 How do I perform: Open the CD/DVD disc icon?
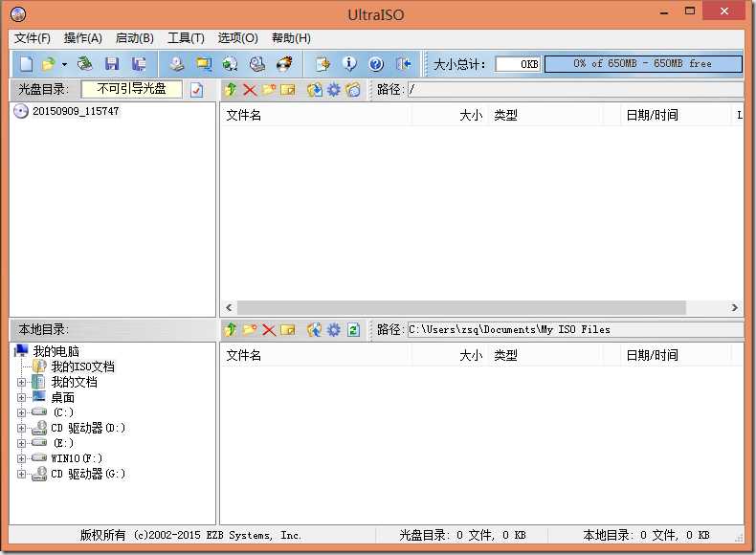tap(85, 64)
